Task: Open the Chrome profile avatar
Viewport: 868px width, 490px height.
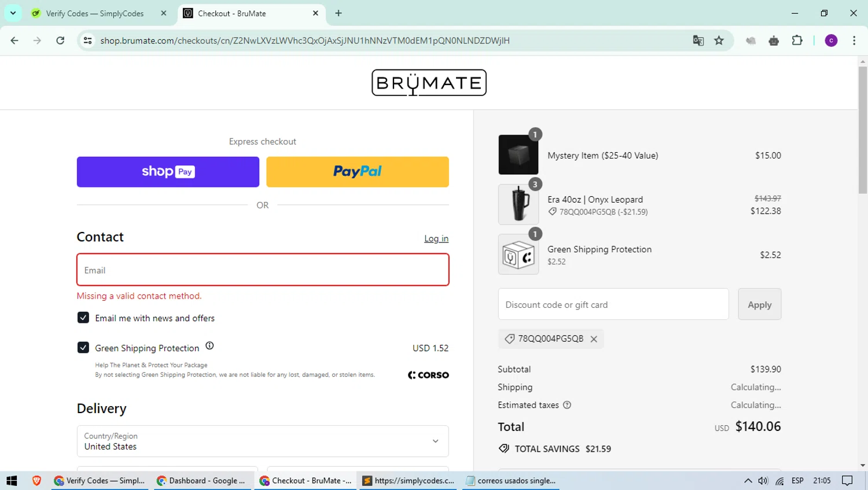Action: [x=831, y=40]
